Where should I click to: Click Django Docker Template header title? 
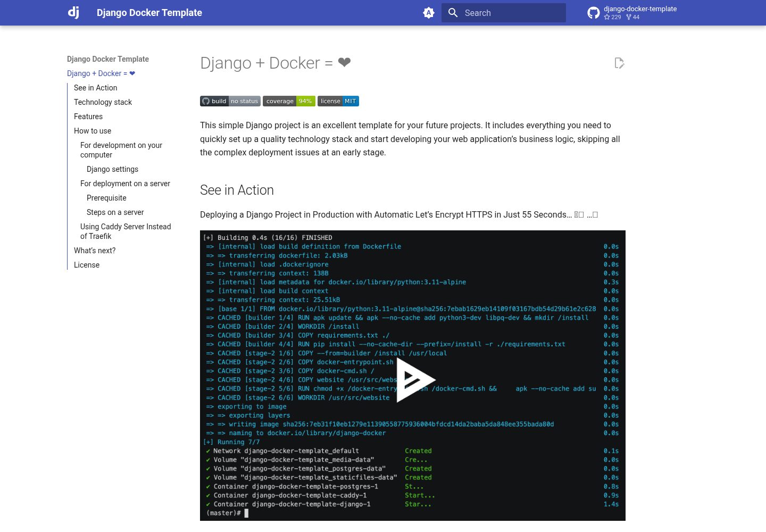click(x=149, y=13)
